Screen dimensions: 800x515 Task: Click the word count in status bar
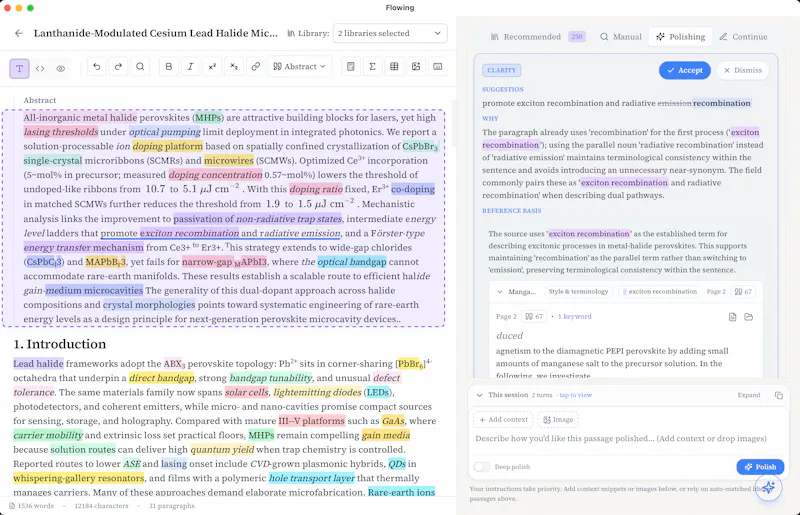coord(31,506)
